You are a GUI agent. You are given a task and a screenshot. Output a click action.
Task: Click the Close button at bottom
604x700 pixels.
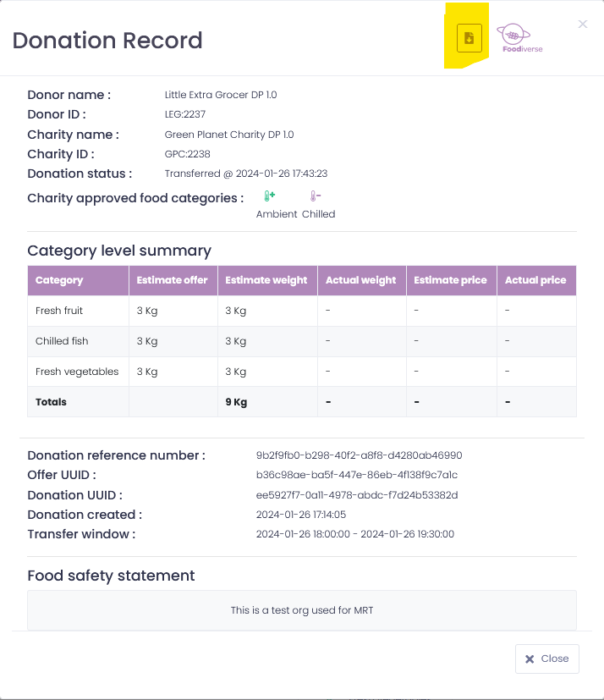tap(547, 659)
